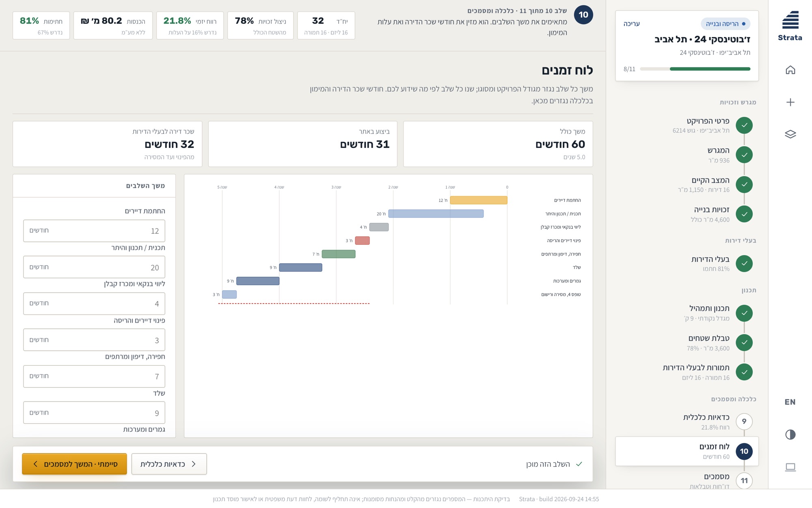Screen dimensions: 812x508
Task: Go to step 11 מסמכים
Action: coord(687,479)
